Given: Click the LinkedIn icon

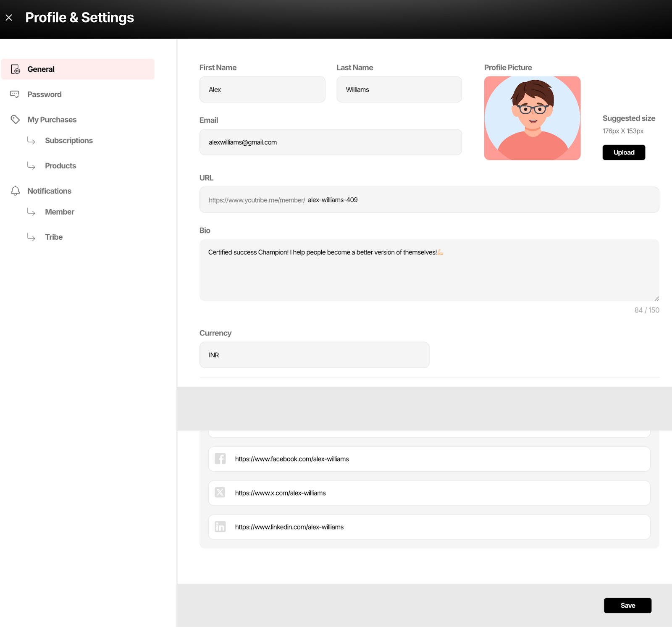Looking at the screenshot, I should [220, 527].
